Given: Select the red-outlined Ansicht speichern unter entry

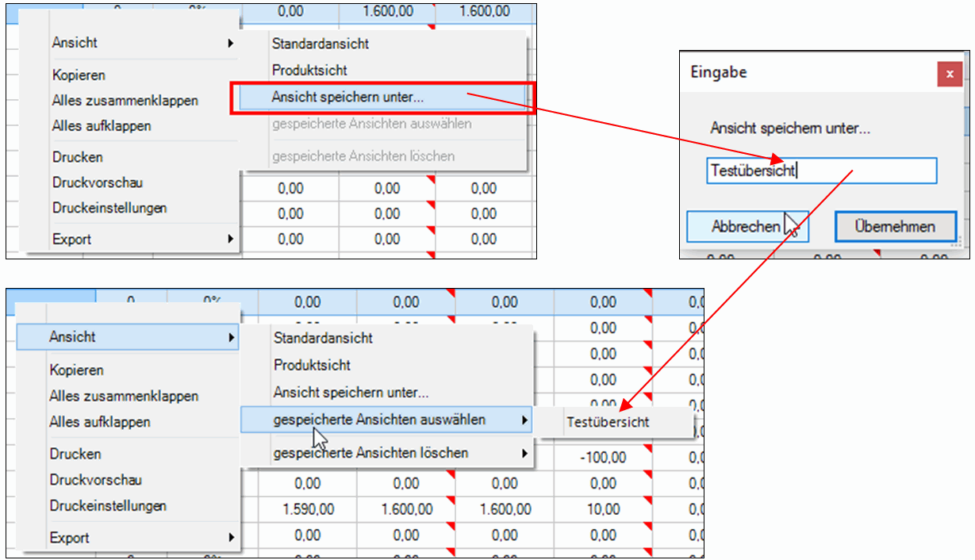Looking at the screenshot, I should [347, 98].
